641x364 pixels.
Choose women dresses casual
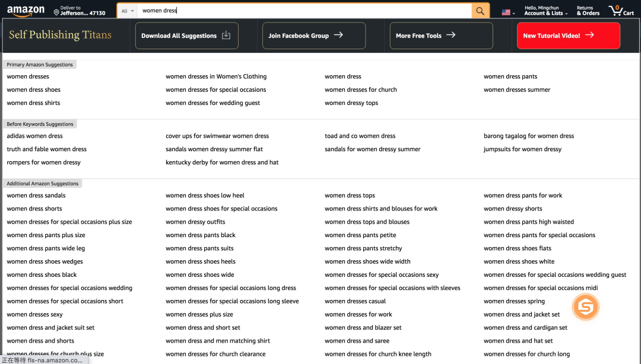[x=355, y=302]
